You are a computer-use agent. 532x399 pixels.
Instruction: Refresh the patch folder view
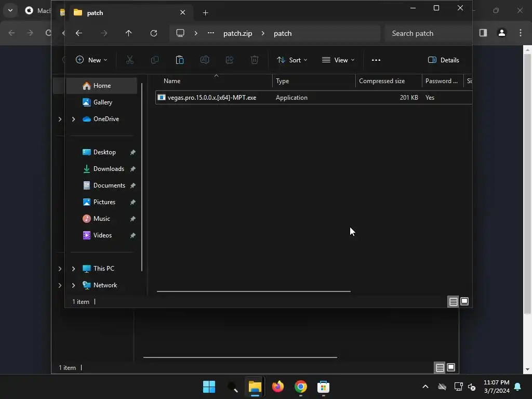pos(154,33)
